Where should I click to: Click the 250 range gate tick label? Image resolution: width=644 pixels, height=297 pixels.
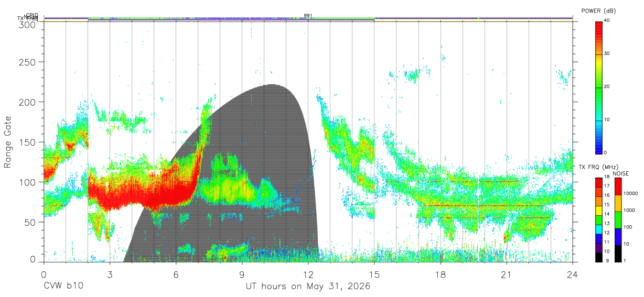pos(28,62)
